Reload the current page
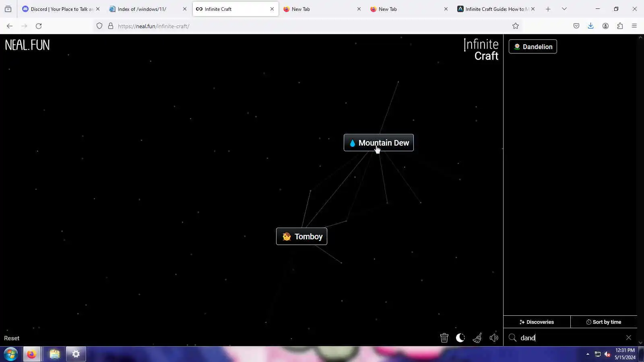This screenshot has width=644, height=362. tap(39, 26)
